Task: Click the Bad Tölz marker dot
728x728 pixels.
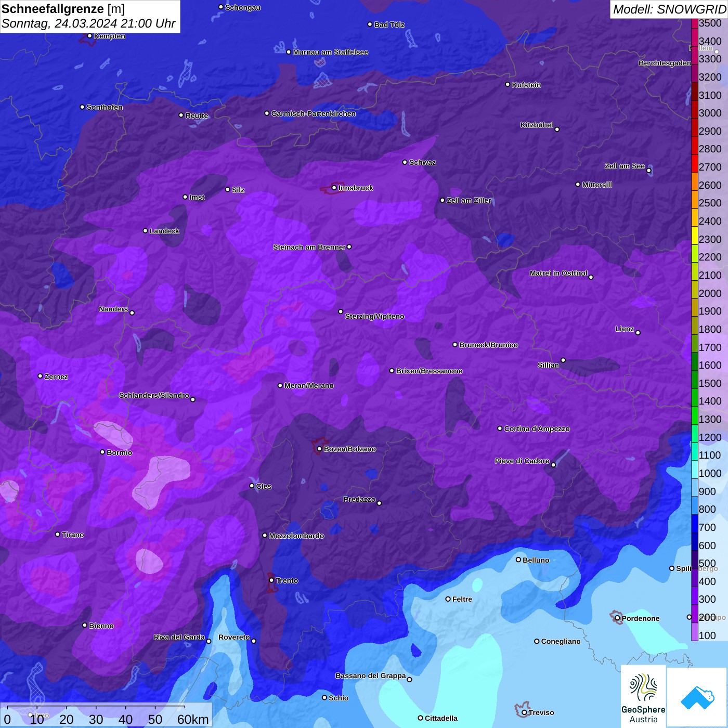Action: pos(370,24)
